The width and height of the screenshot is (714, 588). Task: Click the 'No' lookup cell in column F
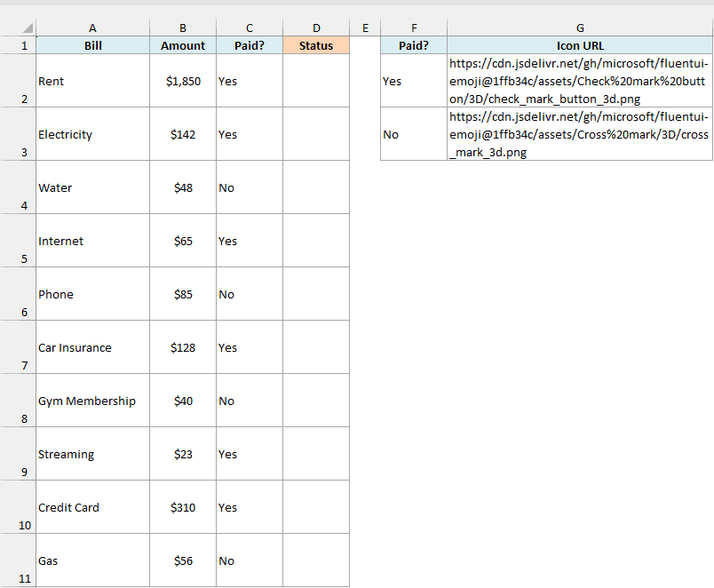click(414, 134)
